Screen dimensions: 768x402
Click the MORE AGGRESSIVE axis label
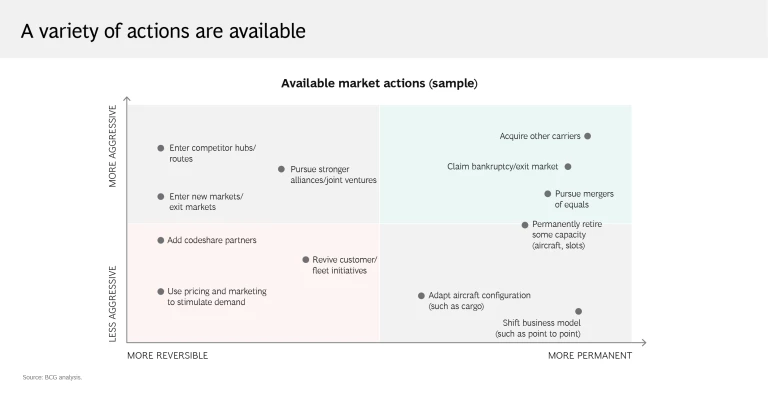tap(113, 146)
